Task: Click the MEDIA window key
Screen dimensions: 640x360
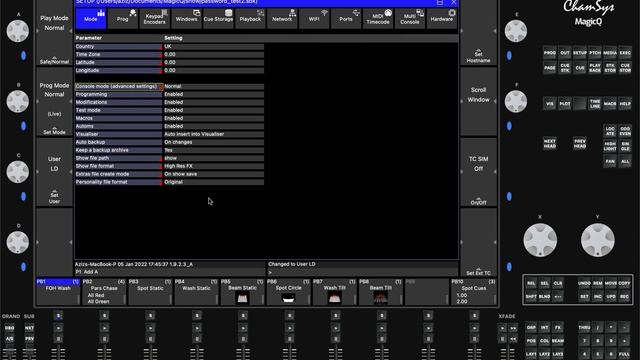Action: pyautogui.click(x=610, y=53)
